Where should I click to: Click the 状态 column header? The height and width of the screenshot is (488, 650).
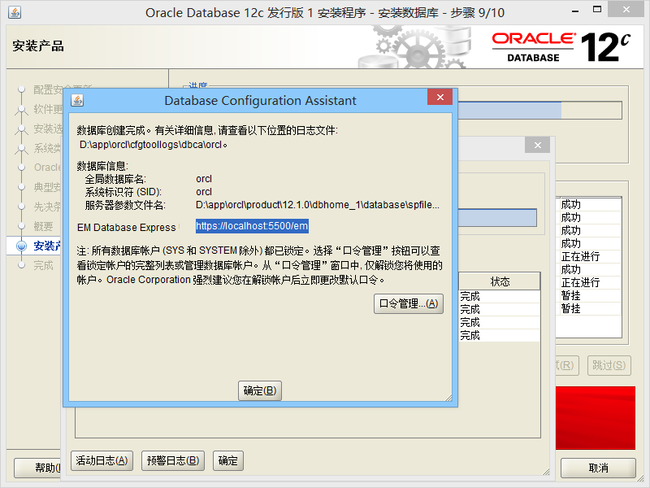coord(500,282)
